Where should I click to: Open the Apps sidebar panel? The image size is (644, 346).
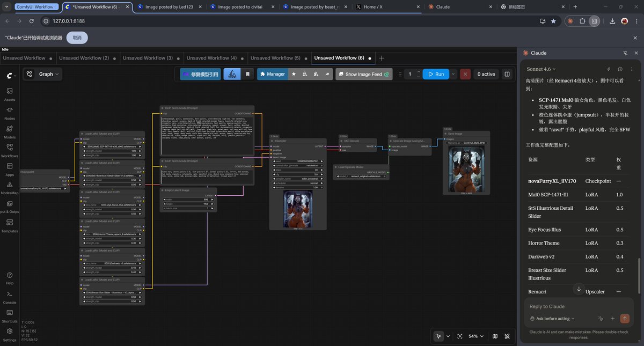(x=10, y=170)
